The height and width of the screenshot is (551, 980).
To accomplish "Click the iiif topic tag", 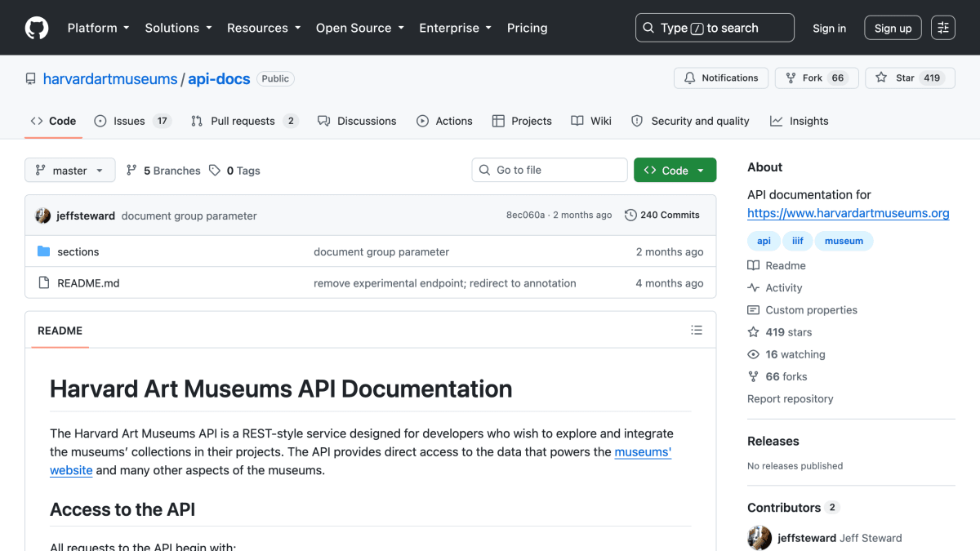I will click(x=797, y=241).
